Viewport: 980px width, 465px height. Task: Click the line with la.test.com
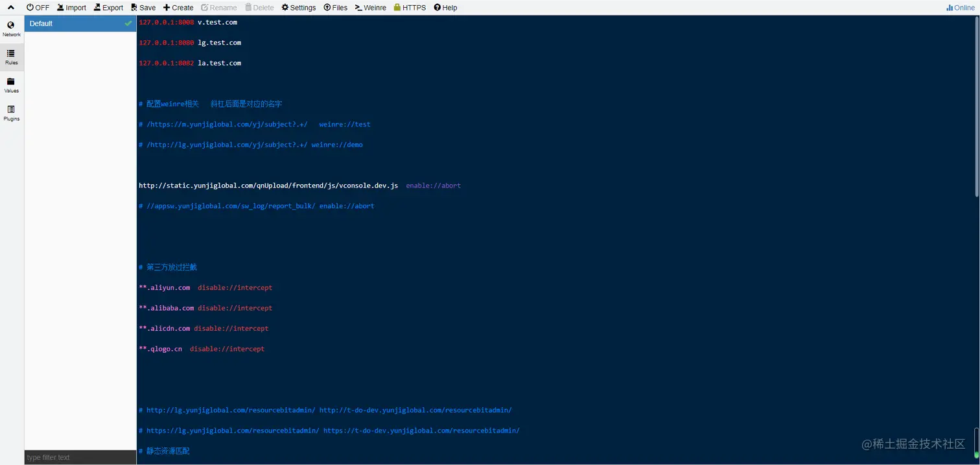(x=190, y=63)
